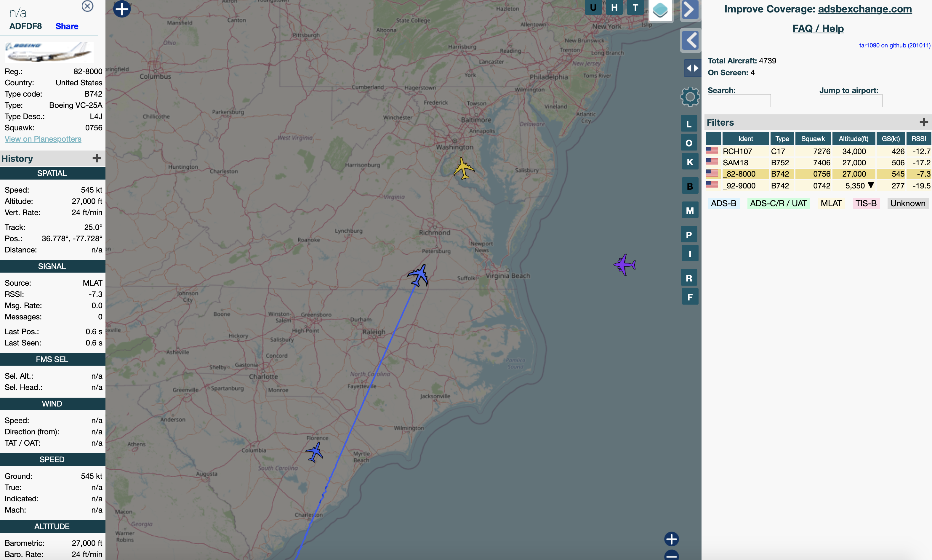Screen dimensions: 932x560
Task: Select the SAM18 aircraft row
Action: tap(818, 163)
